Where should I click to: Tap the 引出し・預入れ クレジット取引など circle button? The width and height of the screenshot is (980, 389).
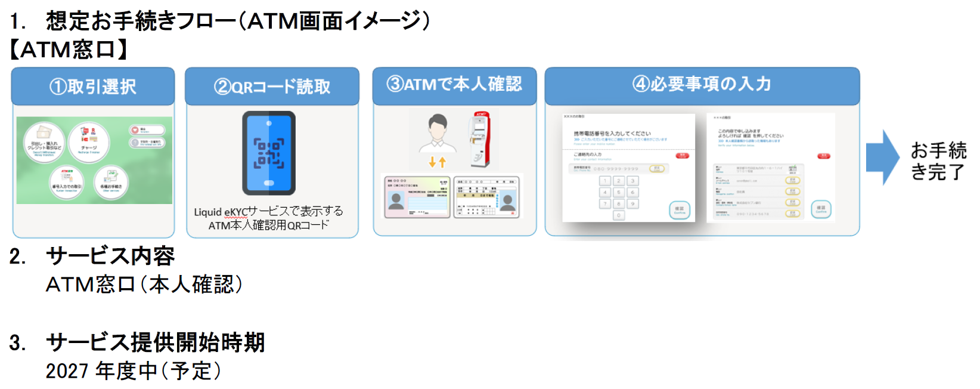point(44,143)
